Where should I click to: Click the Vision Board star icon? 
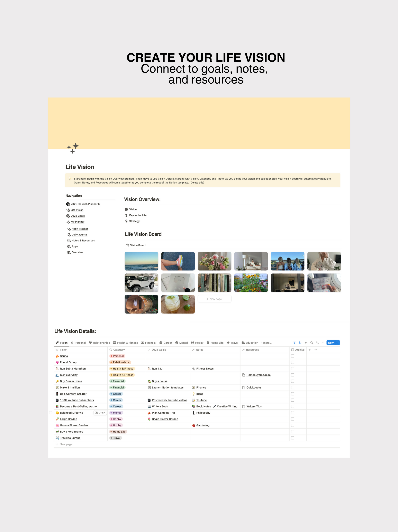pyautogui.click(x=128, y=245)
